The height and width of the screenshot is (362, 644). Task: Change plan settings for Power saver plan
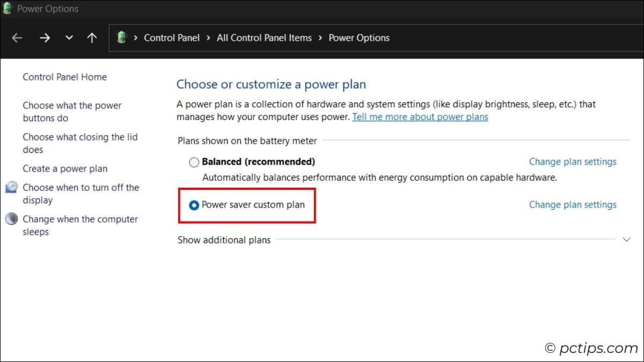(x=573, y=204)
